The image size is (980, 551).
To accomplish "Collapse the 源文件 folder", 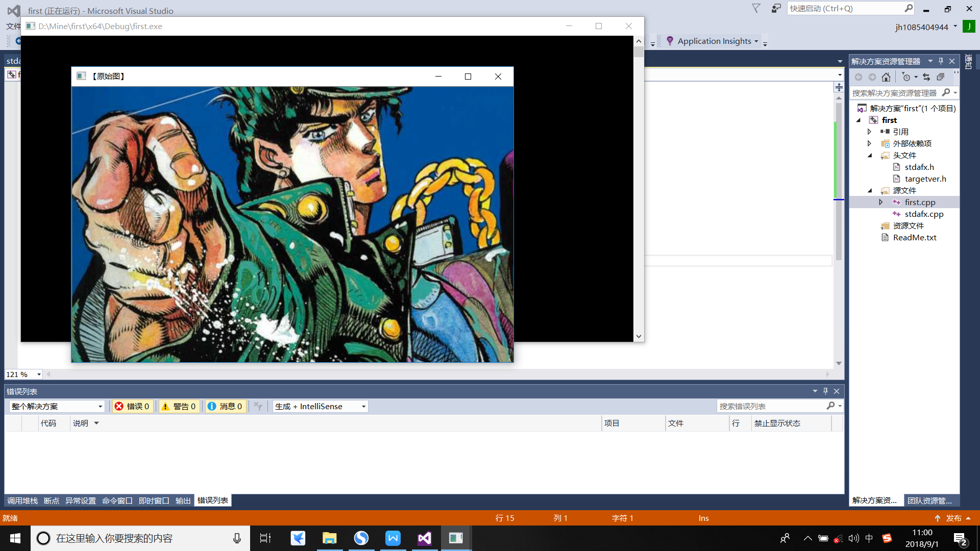I will point(870,191).
